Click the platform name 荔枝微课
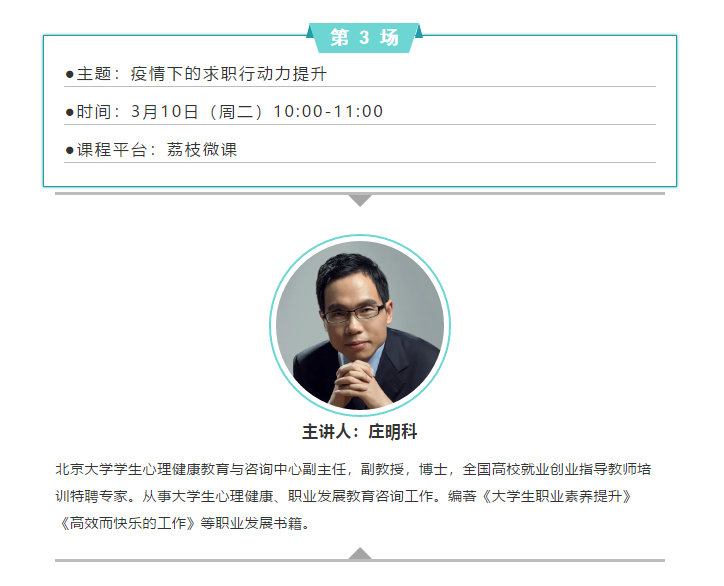 (x=202, y=150)
